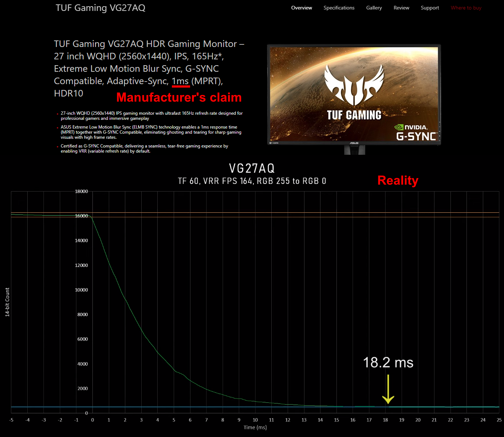Click the x-axis tick label -3
The width and height of the screenshot is (504, 437).
(44, 420)
